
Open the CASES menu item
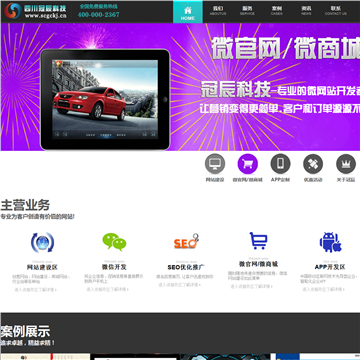(276, 11)
